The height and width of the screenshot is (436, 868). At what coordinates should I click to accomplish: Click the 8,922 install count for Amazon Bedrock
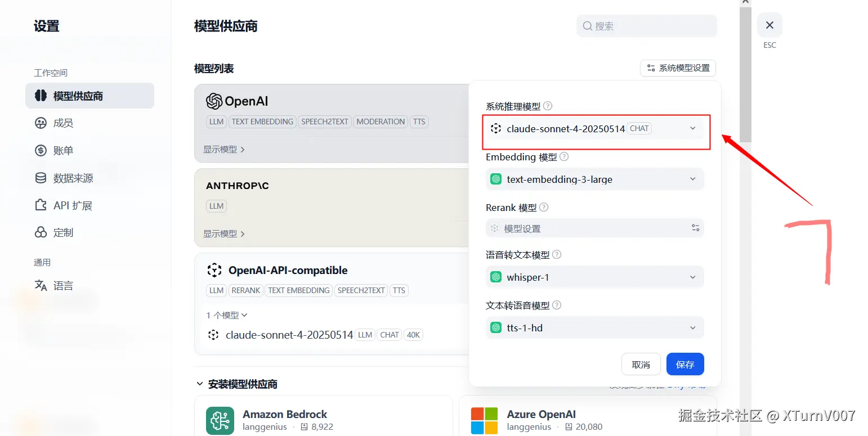317,427
